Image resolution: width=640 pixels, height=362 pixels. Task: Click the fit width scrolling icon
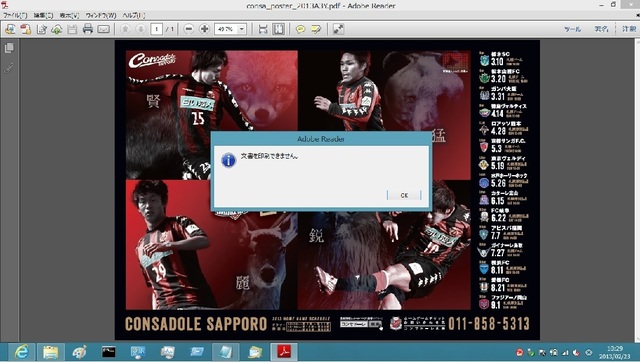pyautogui.click(x=263, y=29)
